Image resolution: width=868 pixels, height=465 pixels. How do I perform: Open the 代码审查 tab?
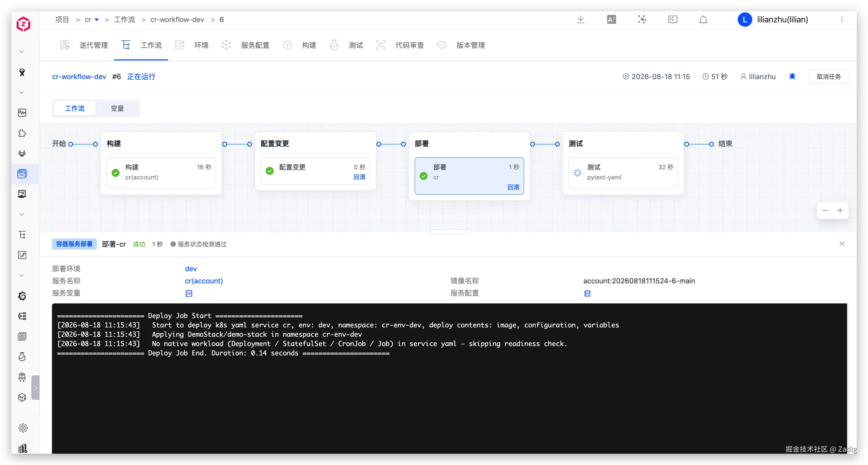[x=400, y=45]
